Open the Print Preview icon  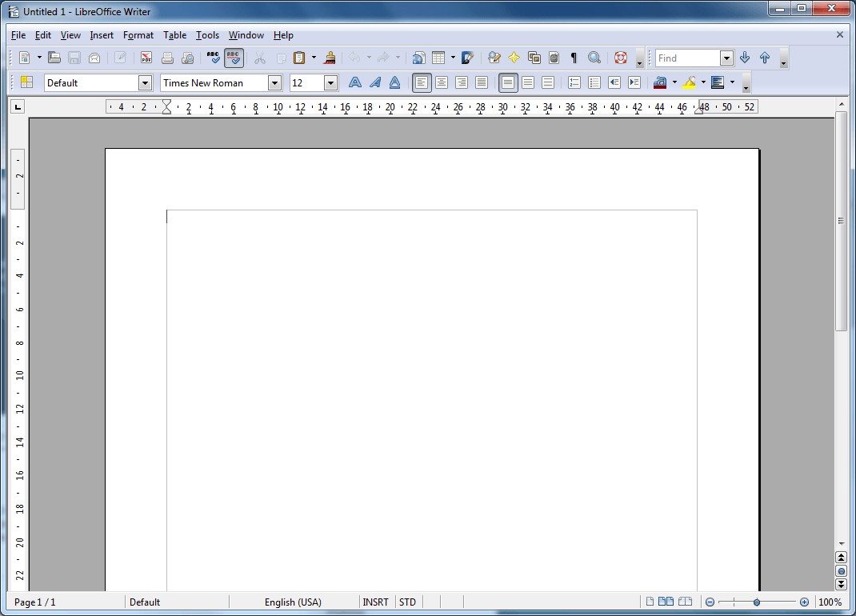(187, 58)
